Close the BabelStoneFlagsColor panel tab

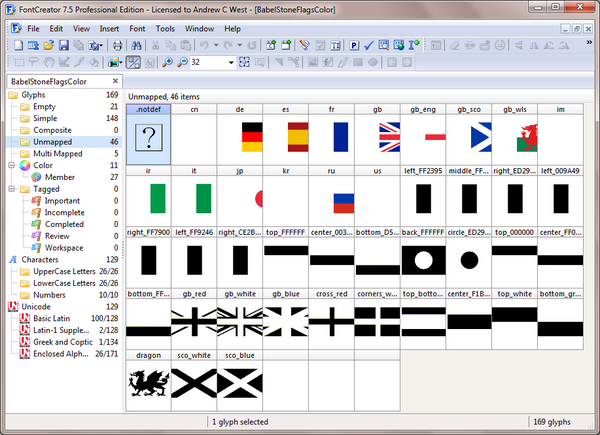[115, 81]
